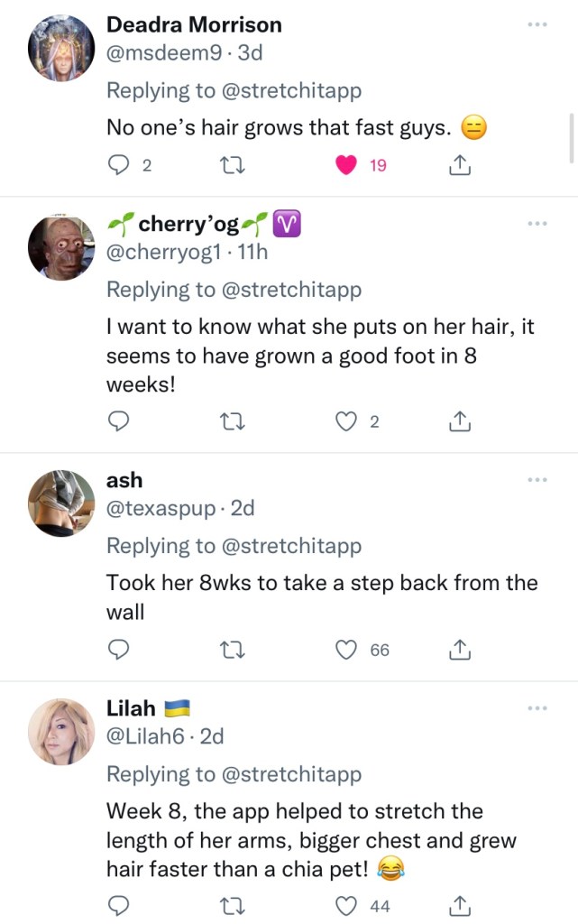Share Deadra Morrison's tweet
Screen dimensions: 578x924
459,165
